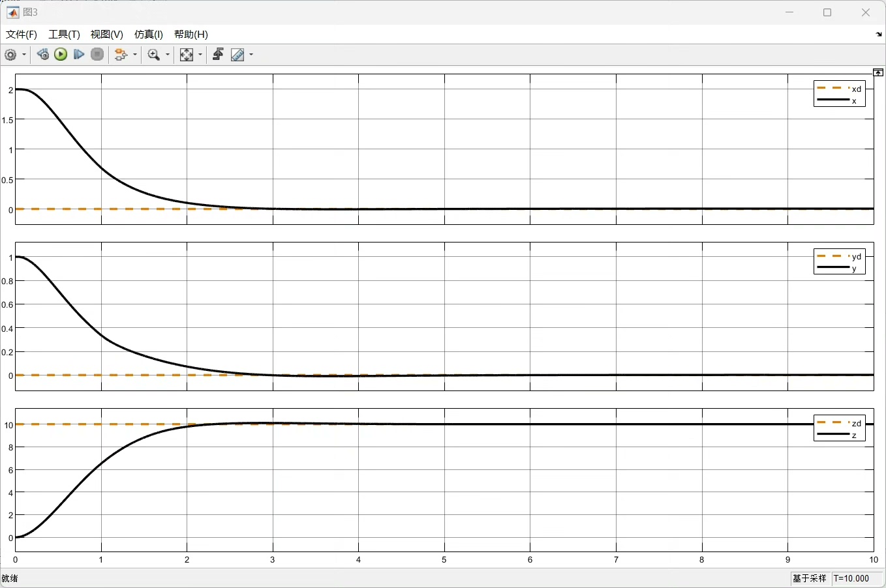Open the zoom options dropdown arrow
This screenshot has height=588, width=886.
(168, 55)
